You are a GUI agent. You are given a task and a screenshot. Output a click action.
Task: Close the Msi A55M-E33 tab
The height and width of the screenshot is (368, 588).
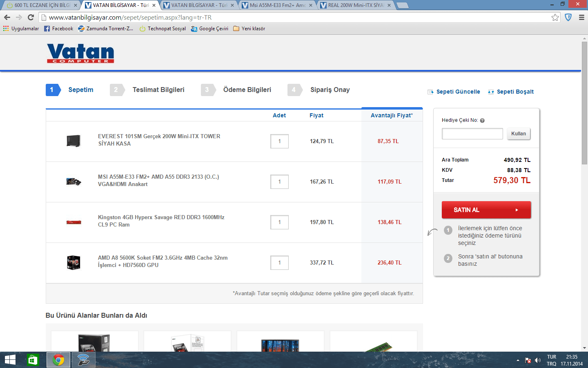311,5
